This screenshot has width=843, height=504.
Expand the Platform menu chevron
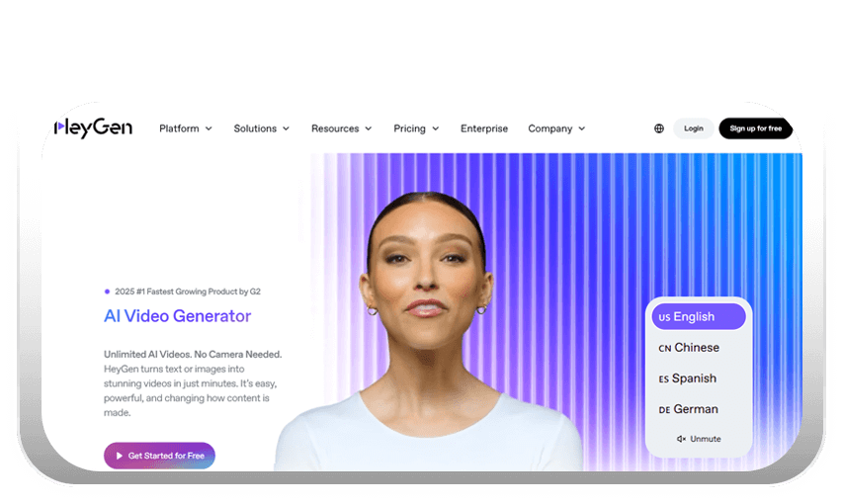point(209,128)
